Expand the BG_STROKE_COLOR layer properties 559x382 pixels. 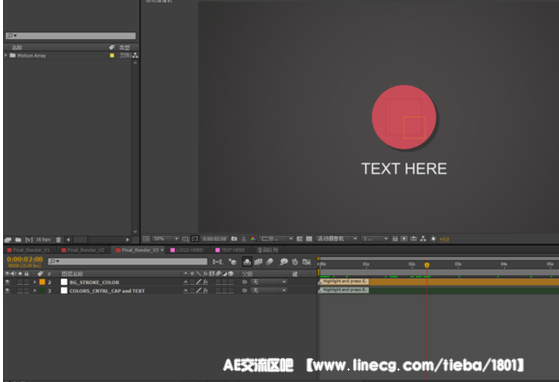pyautogui.click(x=35, y=282)
